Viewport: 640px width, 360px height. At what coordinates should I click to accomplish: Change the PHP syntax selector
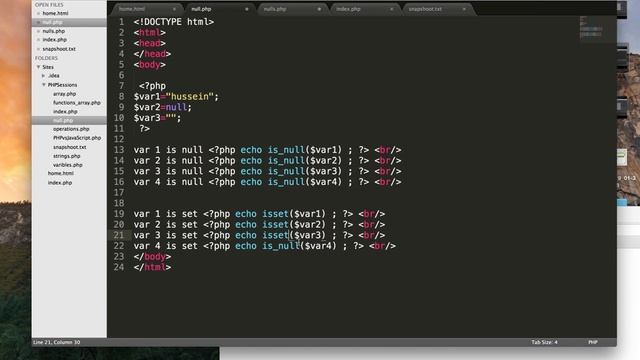coord(593,342)
